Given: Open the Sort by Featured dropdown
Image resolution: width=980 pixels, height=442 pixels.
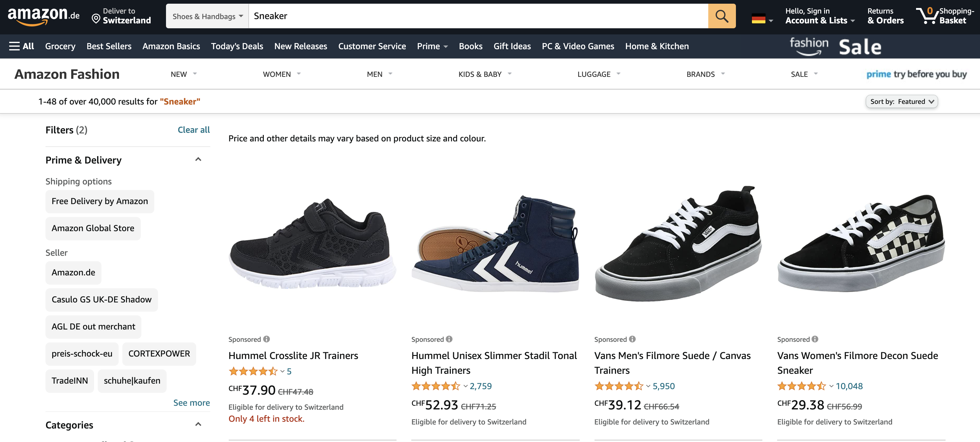Looking at the screenshot, I should pyautogui.click(x=902, y=101).
